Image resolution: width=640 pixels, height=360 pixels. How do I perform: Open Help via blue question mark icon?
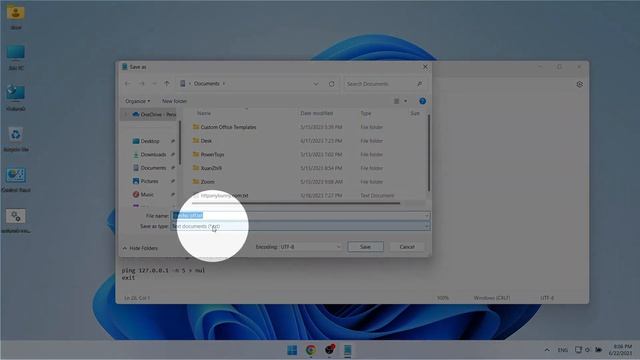click(422, 101)
